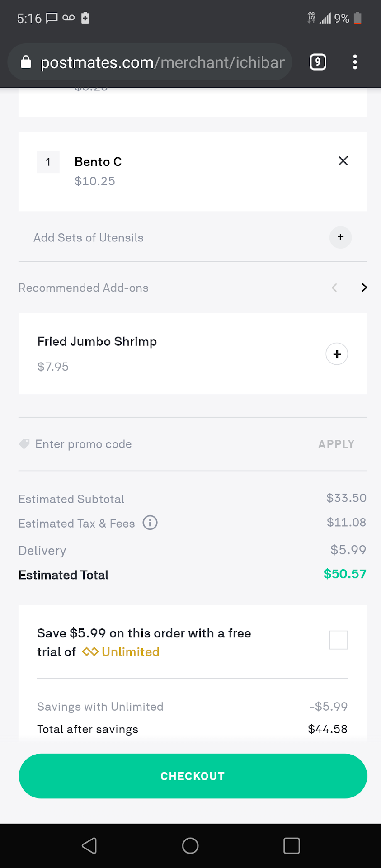Remove Bento C from cart

point(343,161)
